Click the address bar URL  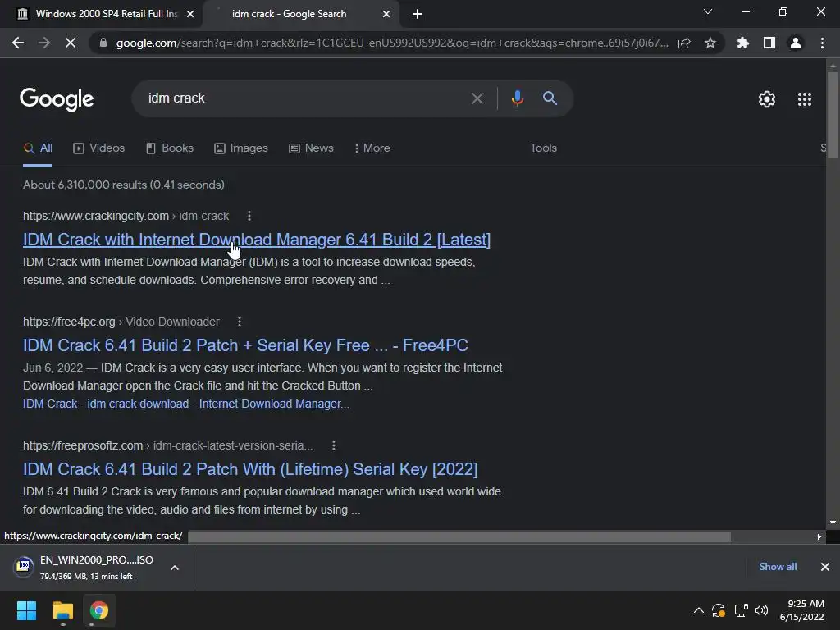point(391,43)
